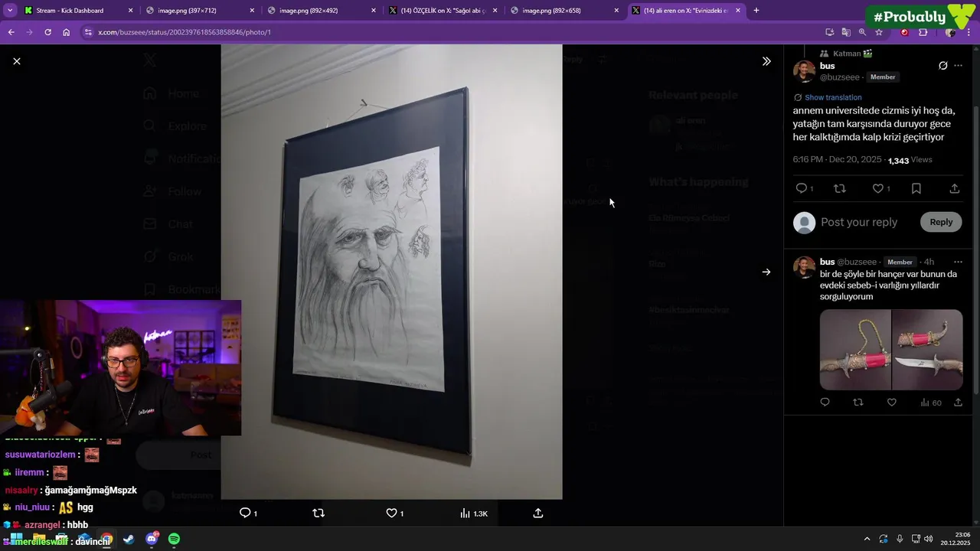
Task: View site information icon in address bar
Action: (87, 32)
